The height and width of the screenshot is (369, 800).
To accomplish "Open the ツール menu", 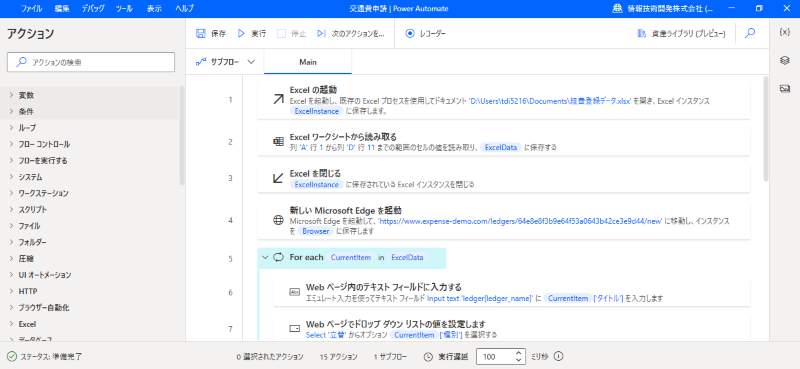I will click(x=125, y=9).
